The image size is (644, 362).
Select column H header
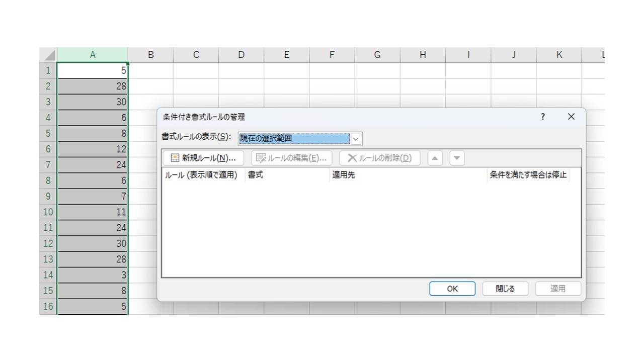[423, 55]
